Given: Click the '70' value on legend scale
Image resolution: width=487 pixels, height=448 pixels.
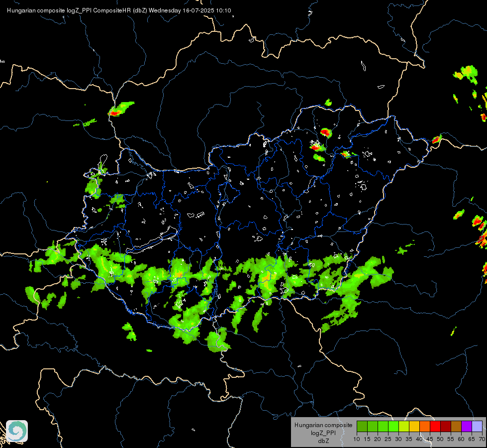Looking at the screenshot, I should tap(482, 440).
